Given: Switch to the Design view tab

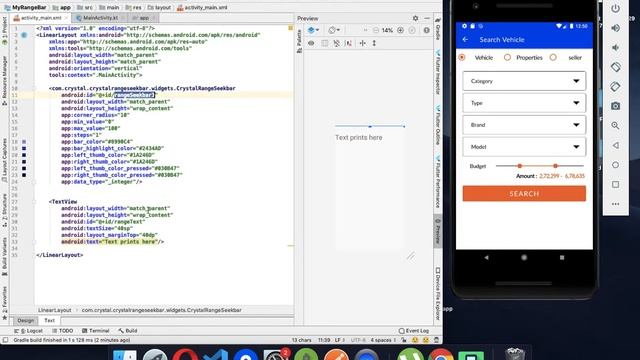Looking at the screenshot, I should pos(26,320).
